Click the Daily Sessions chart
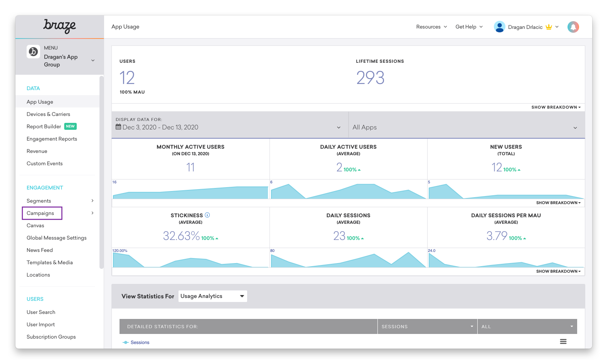608x364 pixels. pyautogui.click(x=348, y=258)
